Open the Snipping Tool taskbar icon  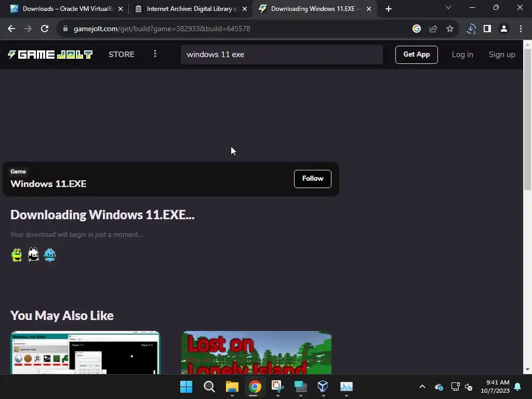pyautogui.click(x=277, y=387)
